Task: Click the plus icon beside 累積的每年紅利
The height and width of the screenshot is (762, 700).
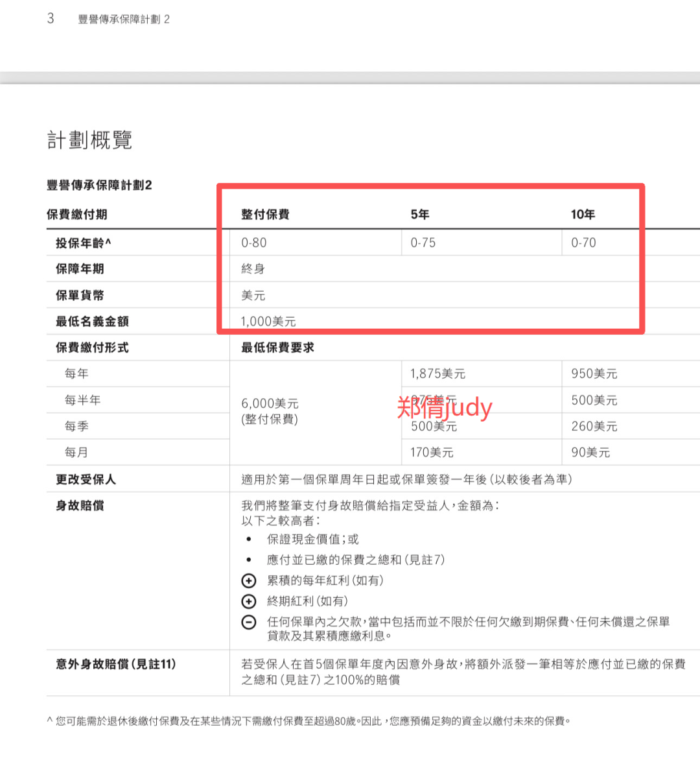Action: pyautogui.click(x=249, y=580)
